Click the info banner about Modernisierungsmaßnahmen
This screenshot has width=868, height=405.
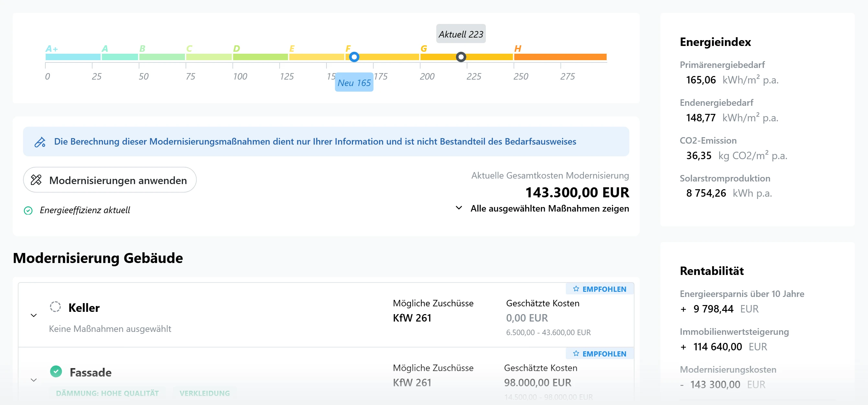(326, 141)
